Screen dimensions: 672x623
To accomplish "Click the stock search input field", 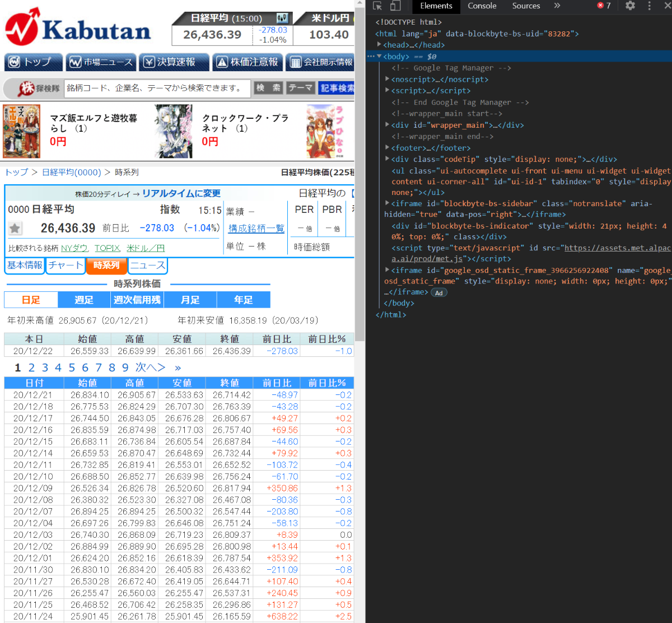I will [157, 88].
